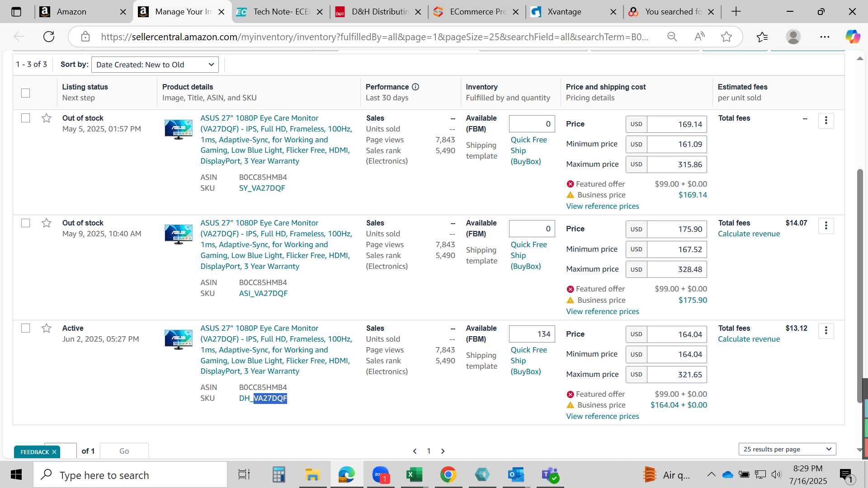This screenshot has height=488, width=868.
Task: Select the SY_VA27DQF listing checkbox
Action: click(26, 118)
